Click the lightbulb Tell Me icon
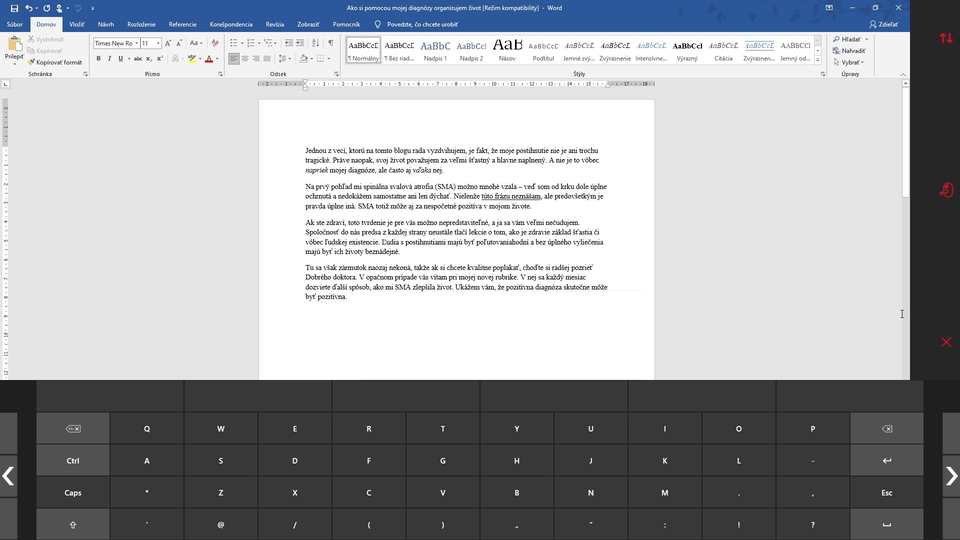The image size is (960, 540). click(377, 24)
